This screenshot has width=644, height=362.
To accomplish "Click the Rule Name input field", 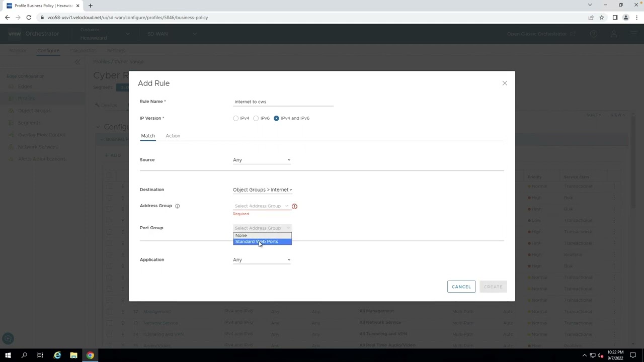I will (283, 102).
